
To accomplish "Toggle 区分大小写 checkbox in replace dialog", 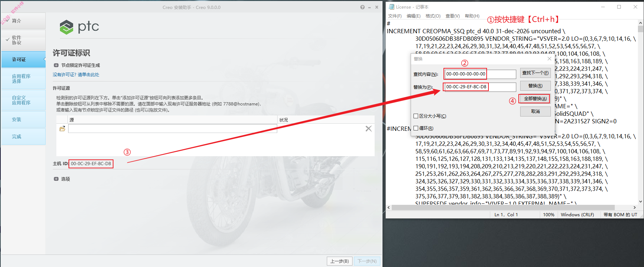I will click(x=416, y=116).
